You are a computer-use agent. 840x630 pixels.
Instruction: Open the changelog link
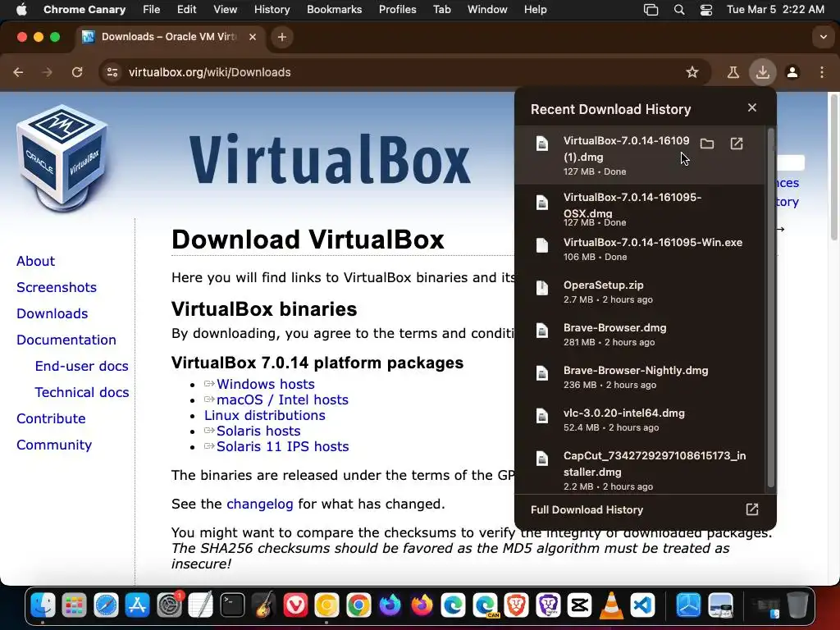(x=260, y=504)
